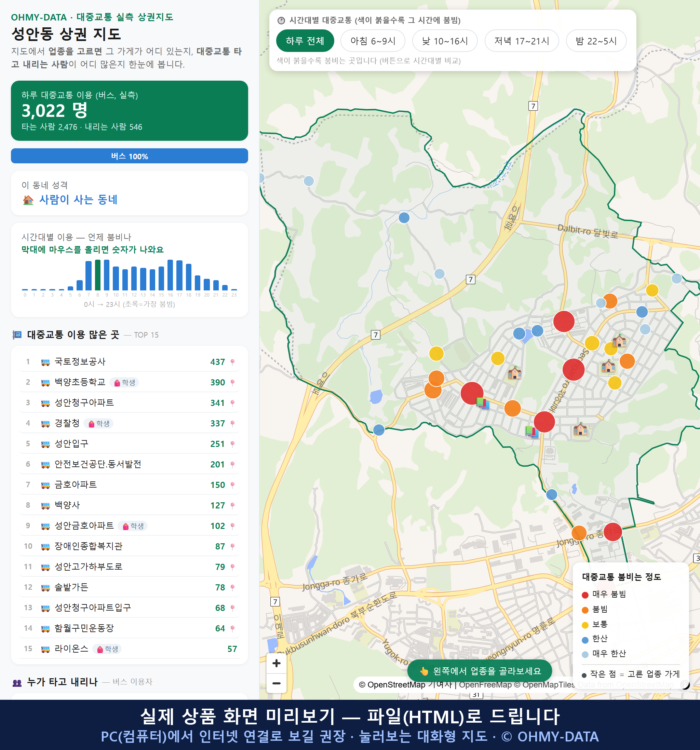Click ridership value 437 in the top row
The height and width of the screenshot is (750, 700).
218,362
